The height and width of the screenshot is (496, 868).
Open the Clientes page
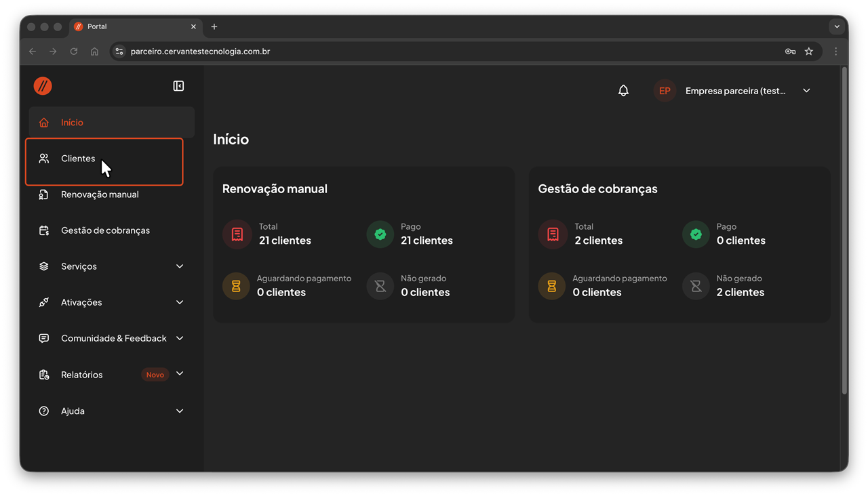click(x=78, y=159)
